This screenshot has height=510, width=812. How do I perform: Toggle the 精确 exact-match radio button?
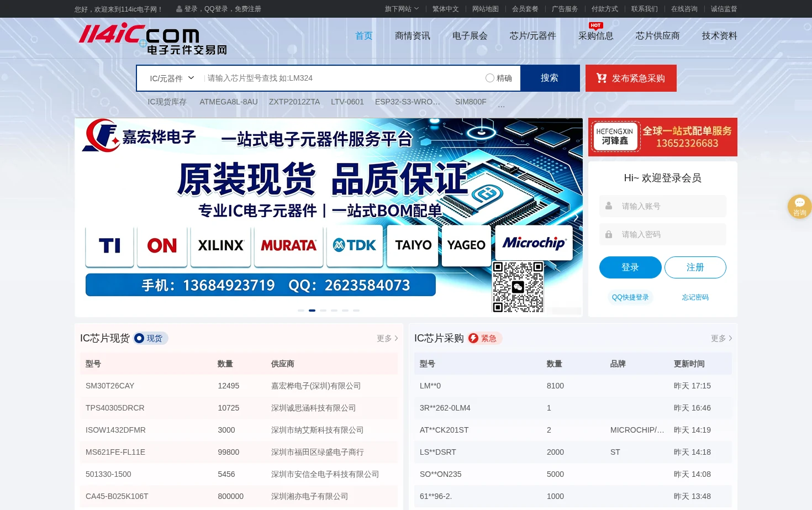tap(490, 78)
